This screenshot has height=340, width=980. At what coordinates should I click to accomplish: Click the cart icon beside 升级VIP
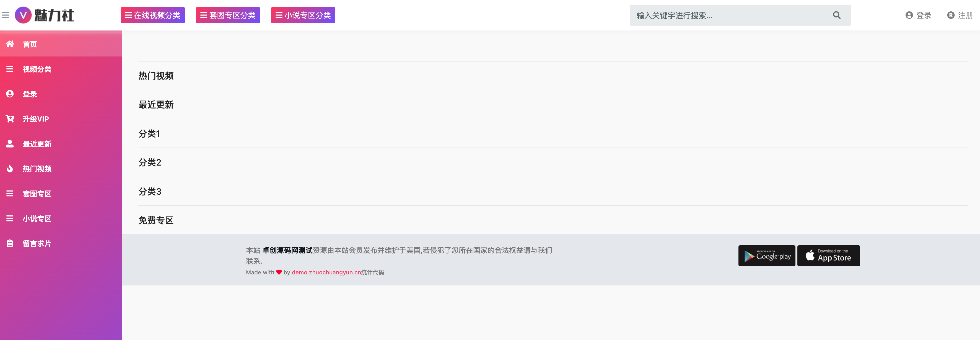click(10, 119)
